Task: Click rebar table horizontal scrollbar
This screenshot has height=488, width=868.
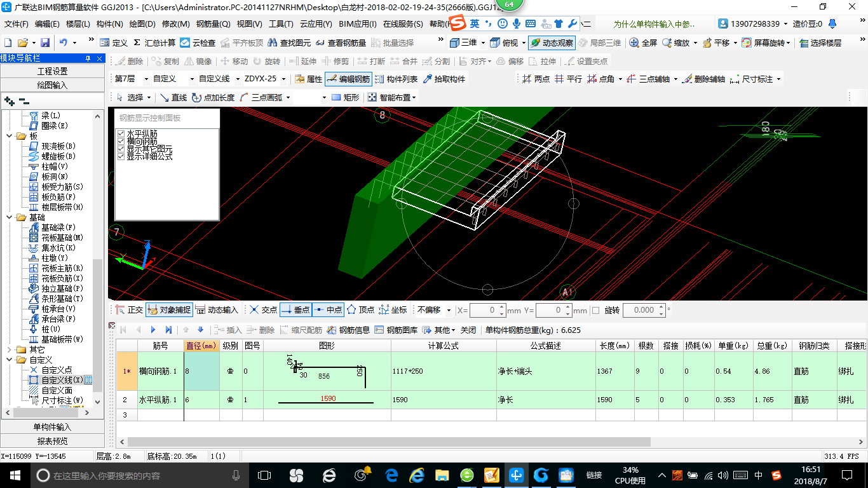Action: pyautogui.click(x=389, y=442)
